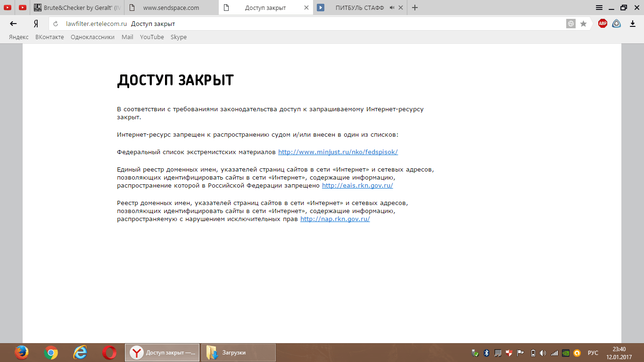Click the back arrow navigation button
Viewport: 644px width, 362px height.
(13, 24)
